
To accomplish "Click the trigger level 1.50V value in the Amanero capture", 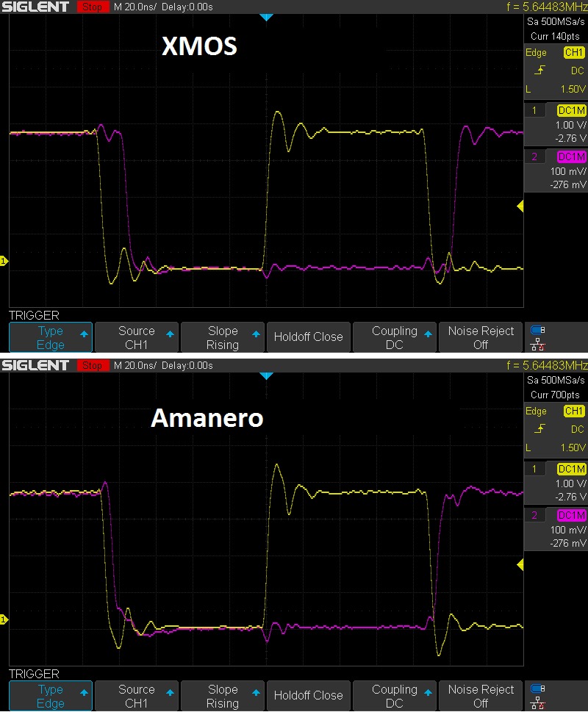I will tap(573, 447).
